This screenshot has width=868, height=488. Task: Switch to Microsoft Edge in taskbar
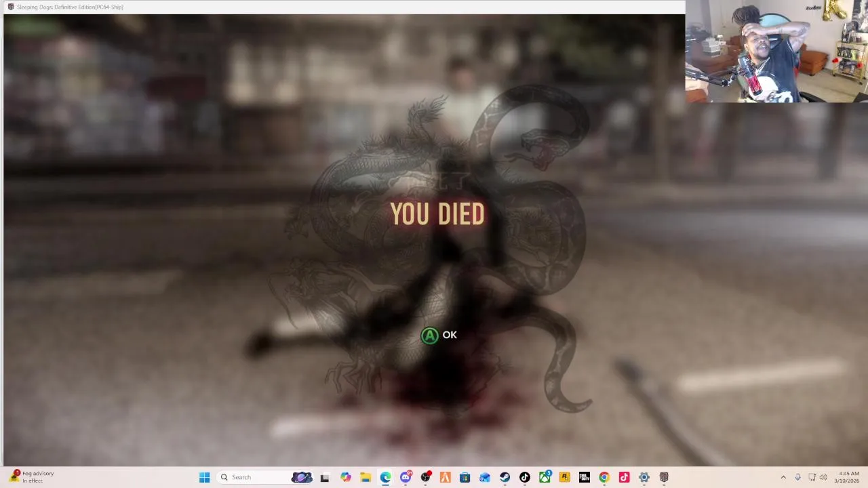[385, 477]
